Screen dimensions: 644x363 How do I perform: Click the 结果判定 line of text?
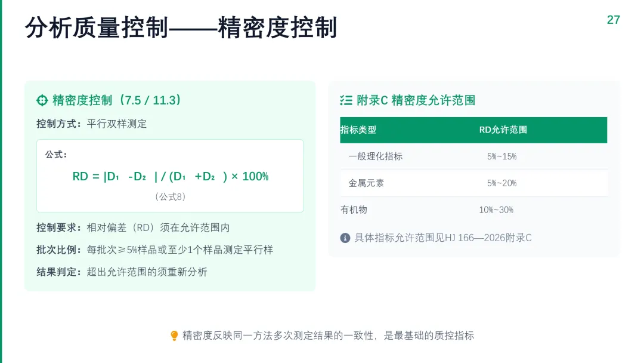tap(122, 272)
